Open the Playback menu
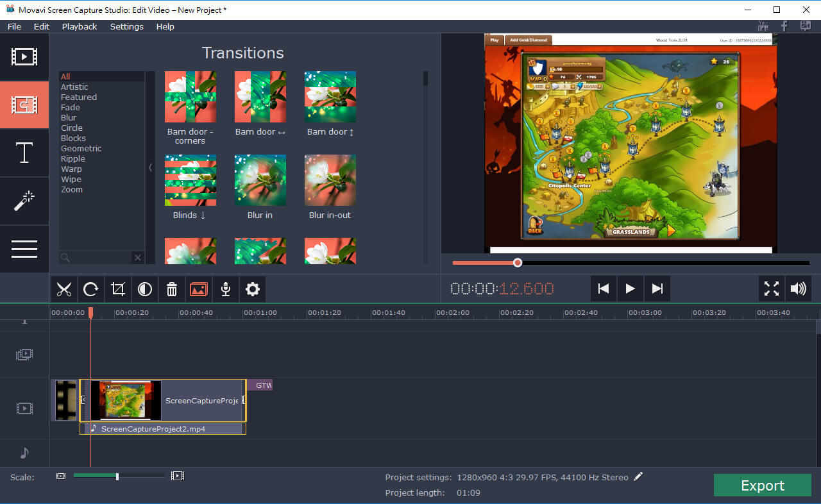Viewport: 821px width, 504px height. point(80,26)
